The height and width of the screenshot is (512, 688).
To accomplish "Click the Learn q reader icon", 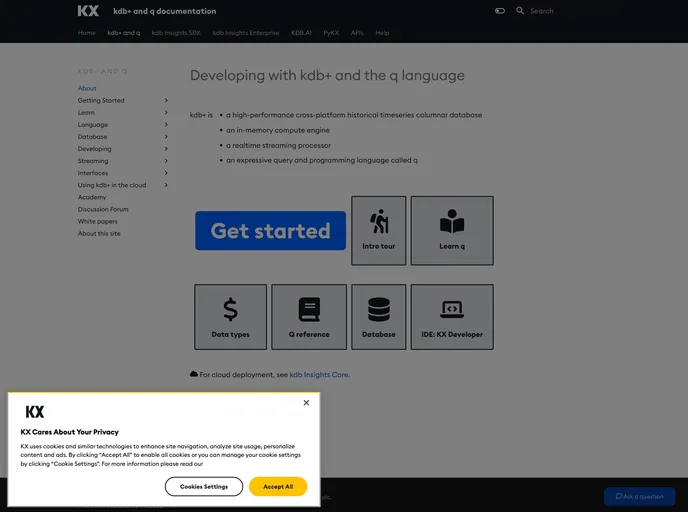I will pos(452,222).
